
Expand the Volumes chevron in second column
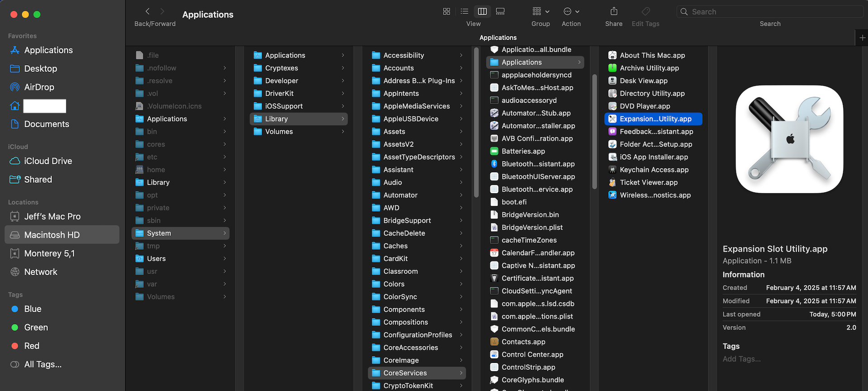click(x=343, y=132)
